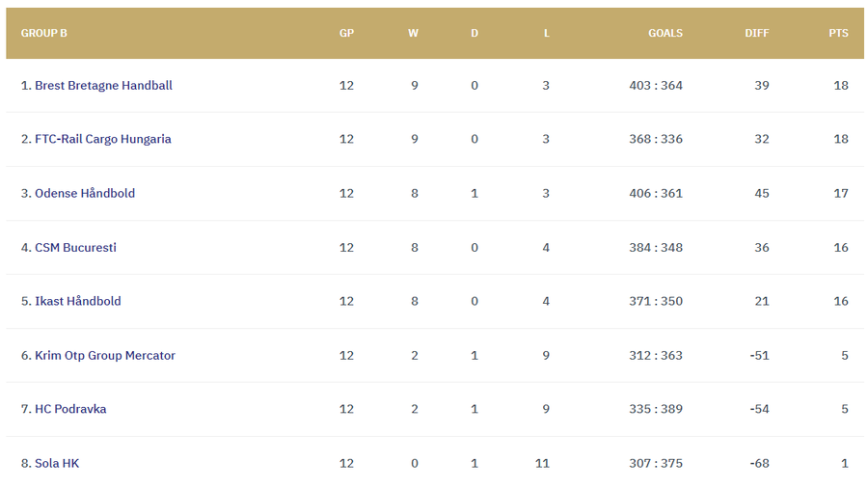This screenshot has width=868, height=488.
Task: Click the L column header
Action: [x=547, y=33]
